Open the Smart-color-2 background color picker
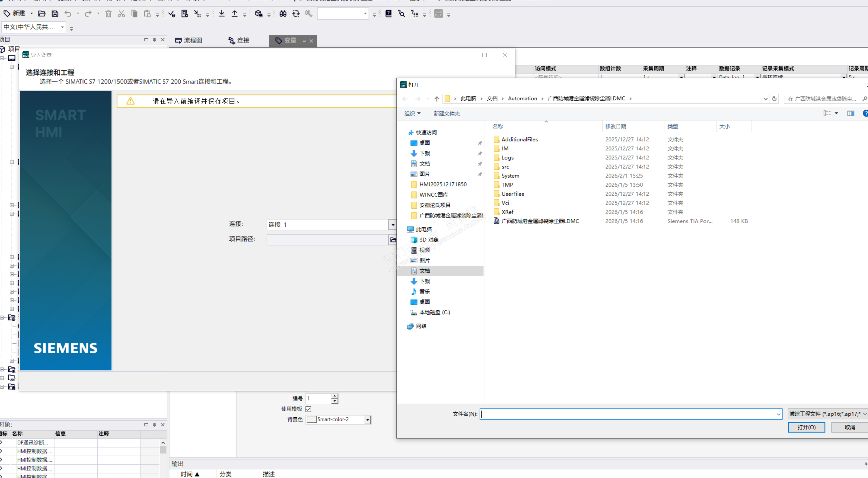 (x=368, y=420)
